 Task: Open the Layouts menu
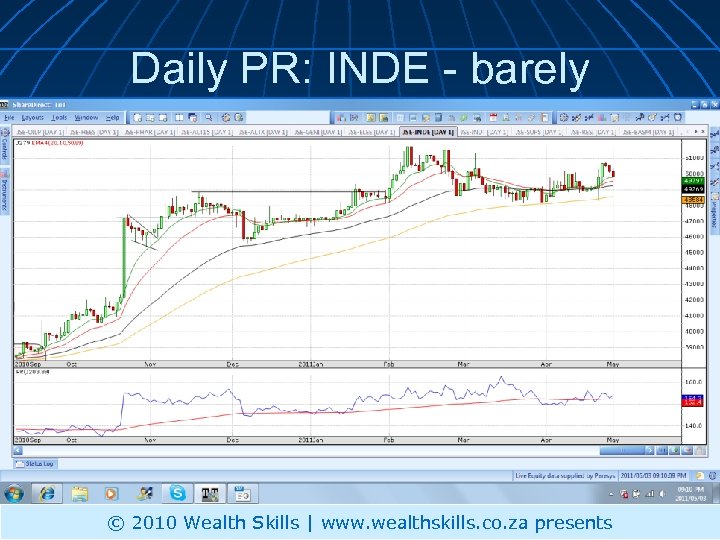[32, 118]
